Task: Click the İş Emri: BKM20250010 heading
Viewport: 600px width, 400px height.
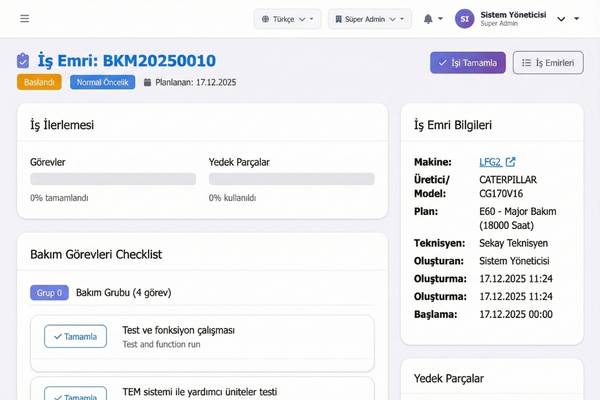Action: pos(127,61)
